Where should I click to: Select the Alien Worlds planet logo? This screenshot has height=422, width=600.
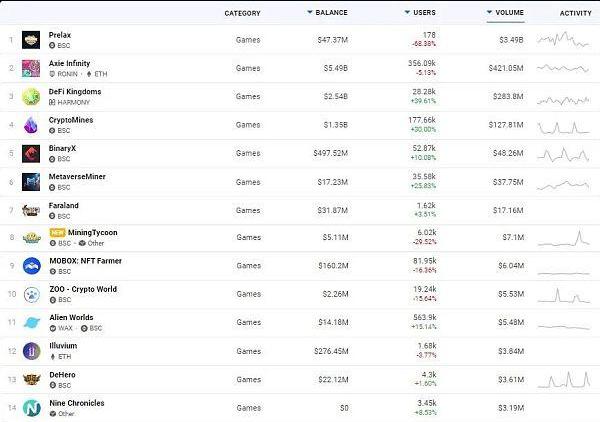(32, 323)
